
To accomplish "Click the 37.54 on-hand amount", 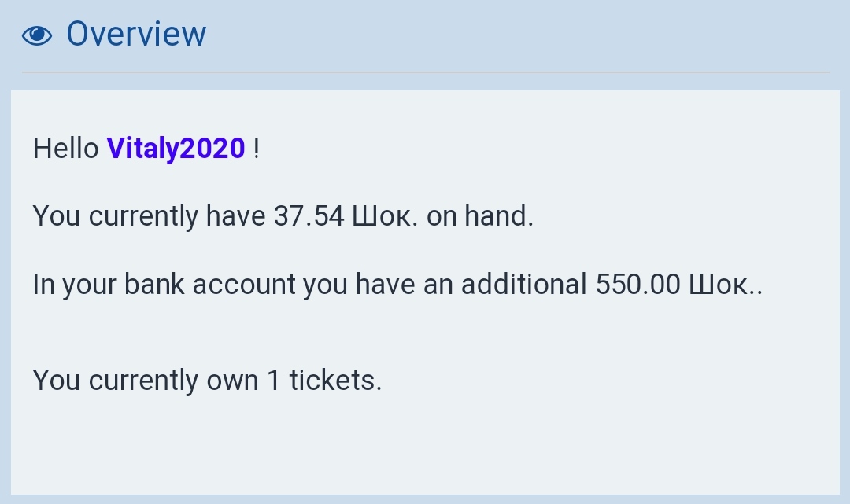I will click(309, 216).
